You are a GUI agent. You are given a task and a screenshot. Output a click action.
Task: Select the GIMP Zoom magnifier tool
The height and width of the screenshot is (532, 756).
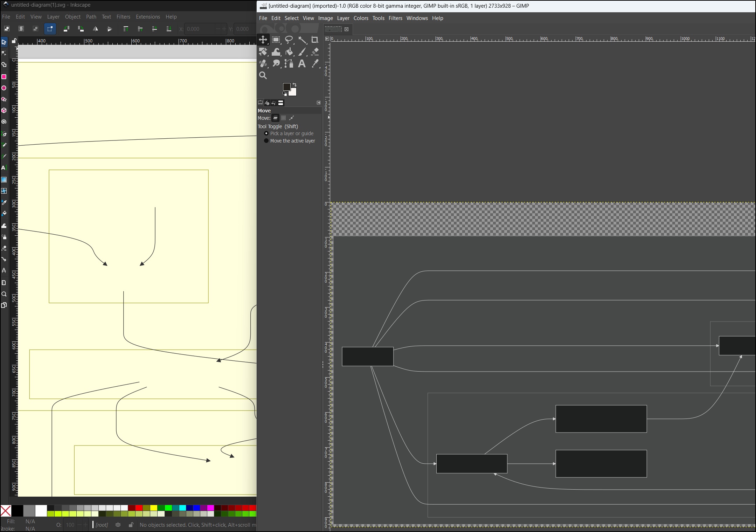coord(263,75)
